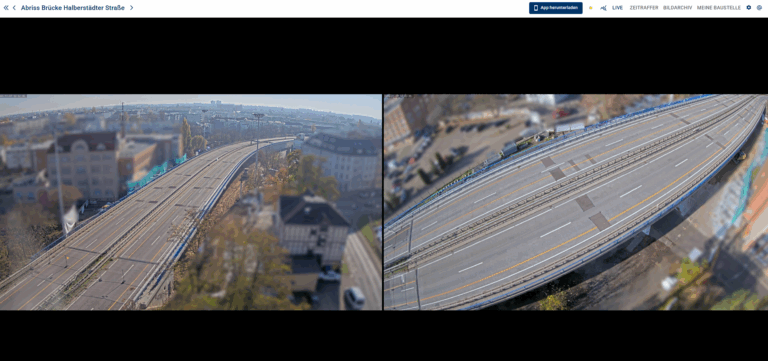The image size is (768, 361).
Task: Switch to the LIVE view
Action: point(618,8)
